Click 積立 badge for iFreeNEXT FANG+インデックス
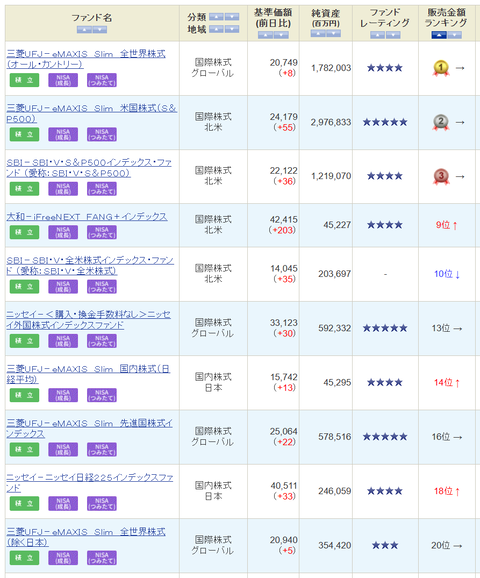 point(24,232)
